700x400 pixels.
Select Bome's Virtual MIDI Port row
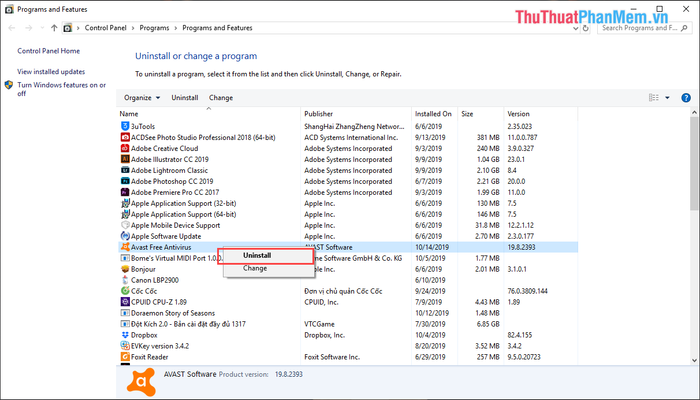[x=348, y=258]
